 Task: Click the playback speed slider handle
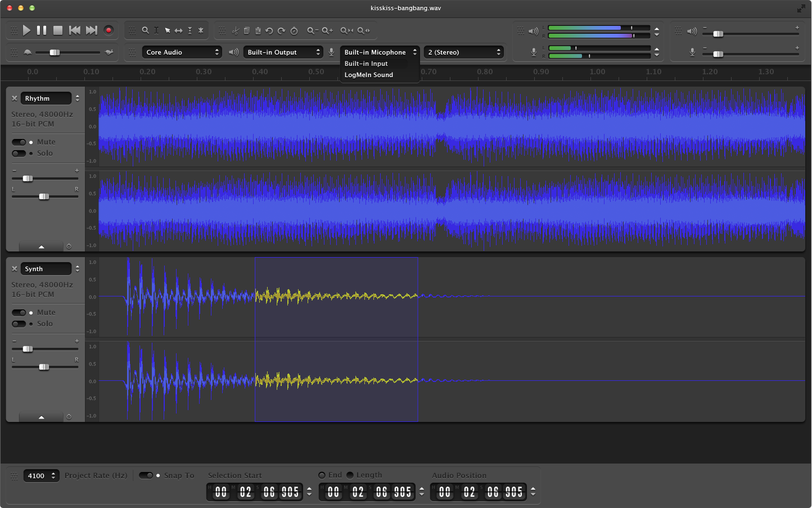55,52
